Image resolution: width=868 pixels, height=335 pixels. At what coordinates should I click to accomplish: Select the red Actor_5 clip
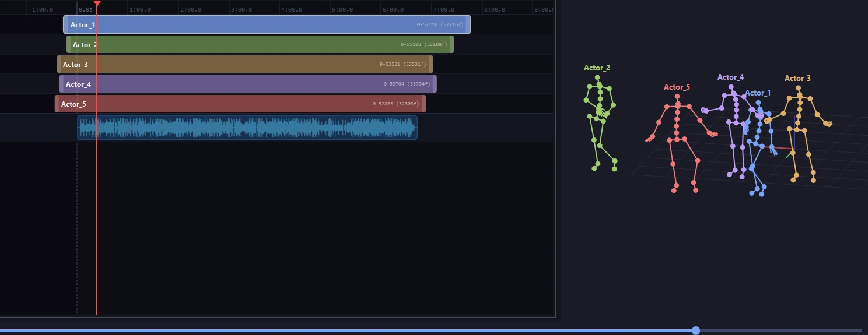[240, 104]
